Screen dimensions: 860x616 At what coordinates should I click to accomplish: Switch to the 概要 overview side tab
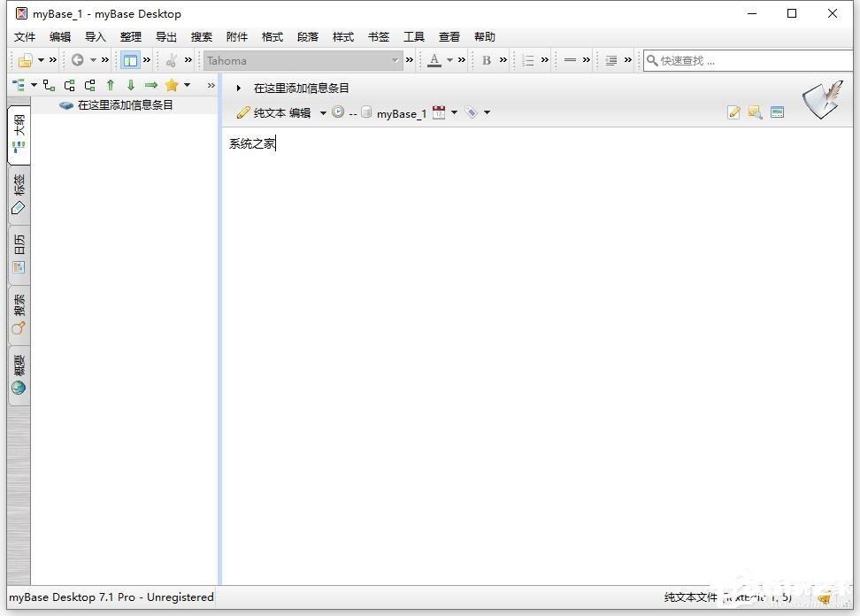point(19,375)
